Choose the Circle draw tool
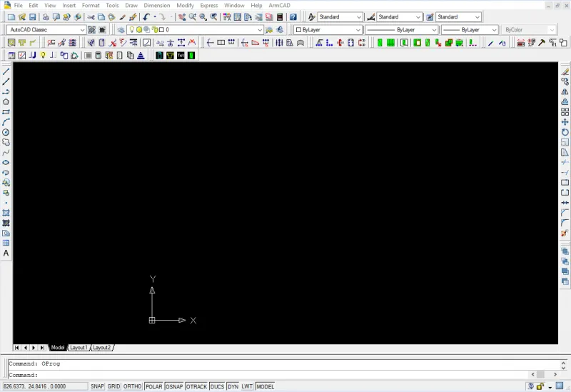The width and height of the screenshot is (571, 392). pyautogui.click(x=6, y=132)
